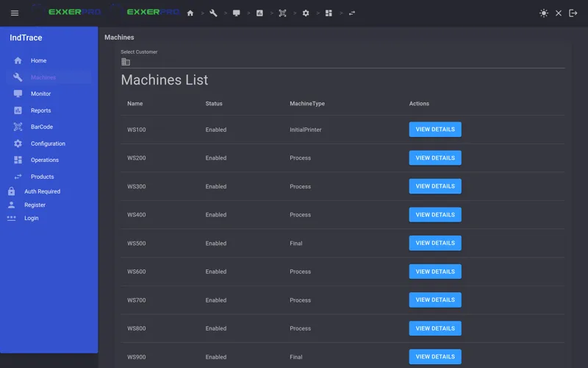The image size is (588, 368).
Task: Open BarCode in the sidebar
Action: (49, 127)
